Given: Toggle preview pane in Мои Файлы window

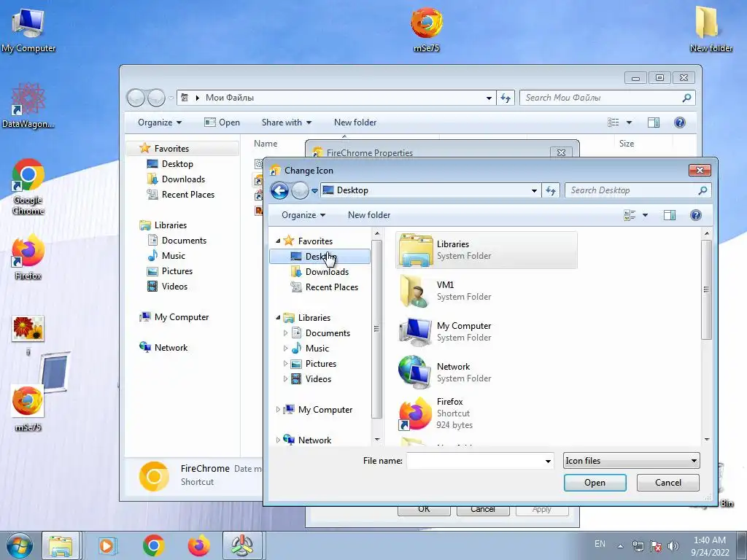Looking at the screenshot, I should pyautogui.click(x=654, y=122).
